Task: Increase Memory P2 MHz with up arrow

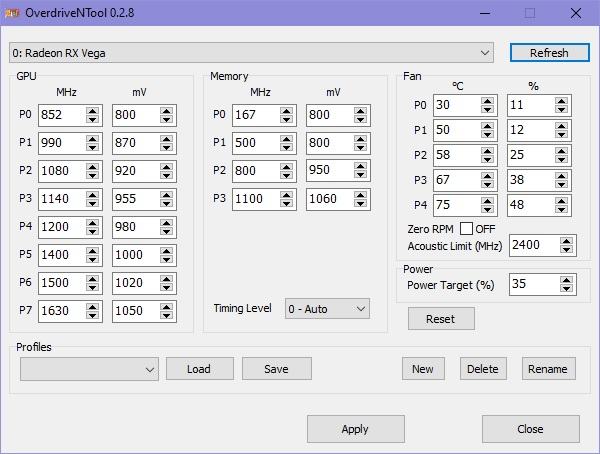Action: 286,167
